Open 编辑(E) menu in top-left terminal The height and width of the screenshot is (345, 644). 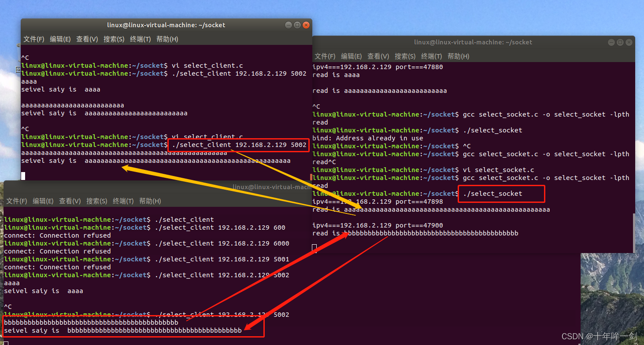[60, 39]
